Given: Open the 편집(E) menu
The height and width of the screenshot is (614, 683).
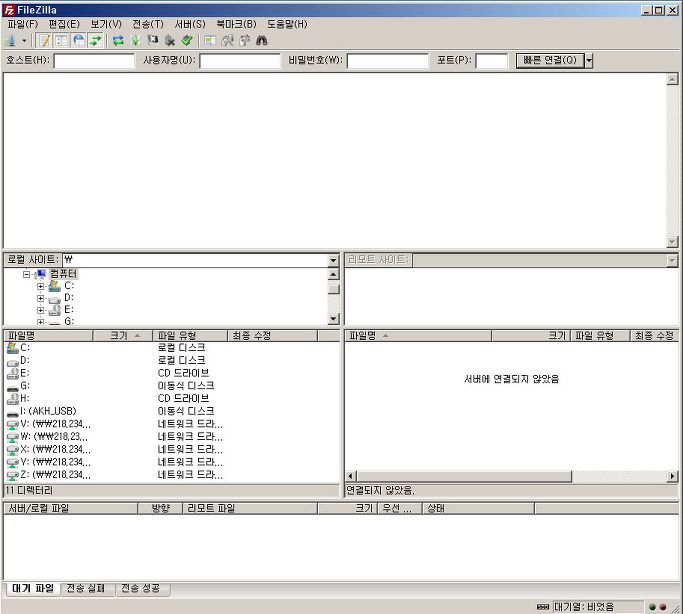Looking at the screenshot, I should click(x=64, y=24).
